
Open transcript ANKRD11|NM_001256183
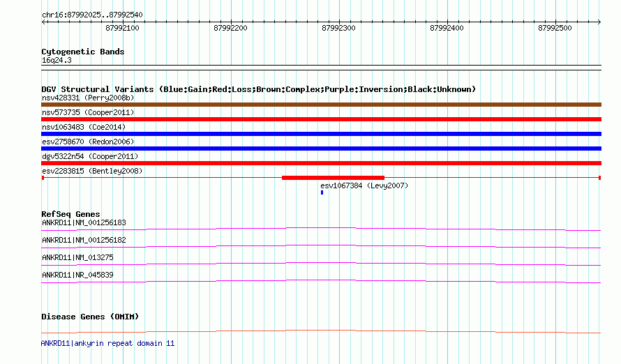[x=84, y=222]
